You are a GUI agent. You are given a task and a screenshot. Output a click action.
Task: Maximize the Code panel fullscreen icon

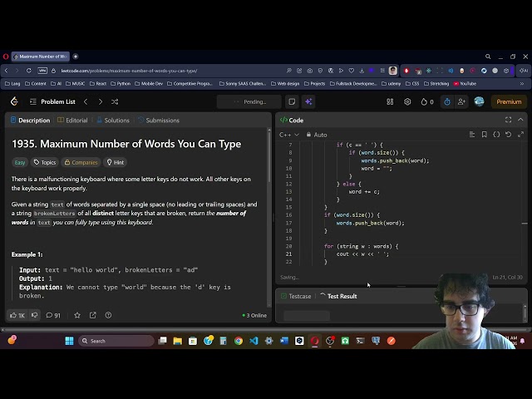pos(508,120)
